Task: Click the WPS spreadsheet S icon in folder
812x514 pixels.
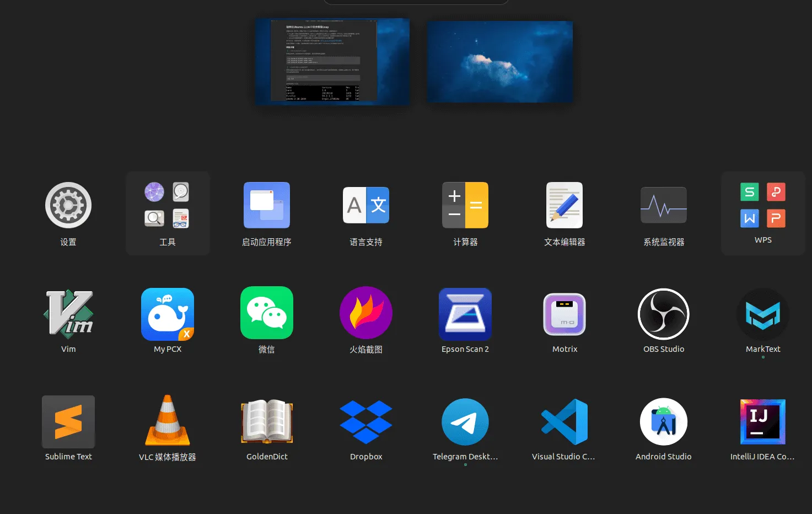Action: tap(750, 192)
